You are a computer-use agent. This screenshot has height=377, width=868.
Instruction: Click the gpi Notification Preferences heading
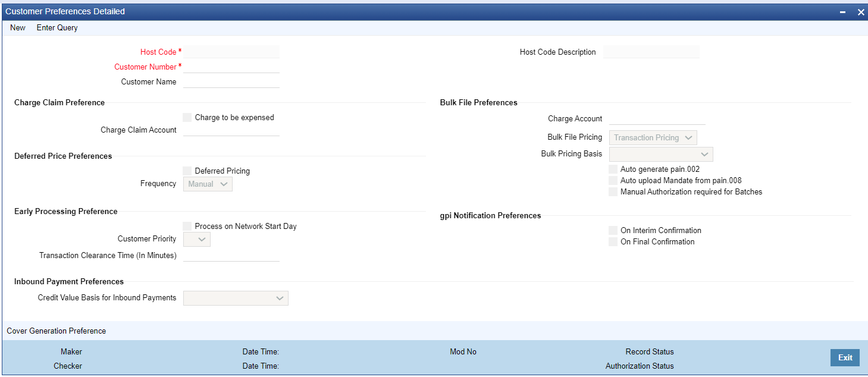click(491, 215)
